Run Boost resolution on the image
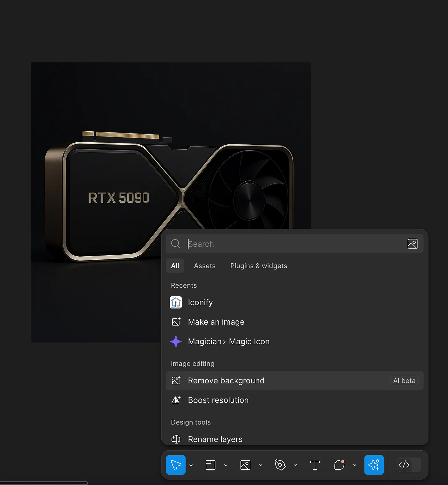The width and height of the screenshot is (448, 485). (x=218, y=400)
